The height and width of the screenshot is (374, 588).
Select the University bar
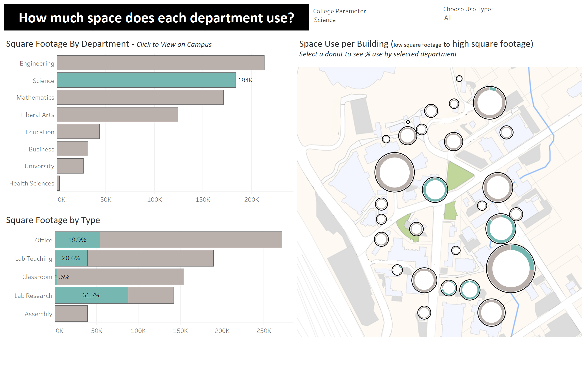click(70, 166)
